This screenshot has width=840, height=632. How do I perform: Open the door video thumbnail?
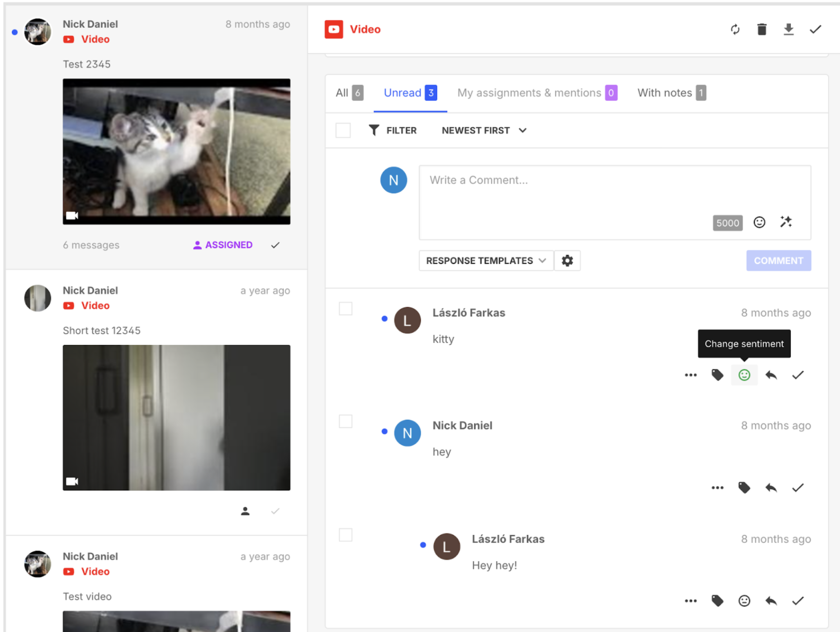[176, 417]
